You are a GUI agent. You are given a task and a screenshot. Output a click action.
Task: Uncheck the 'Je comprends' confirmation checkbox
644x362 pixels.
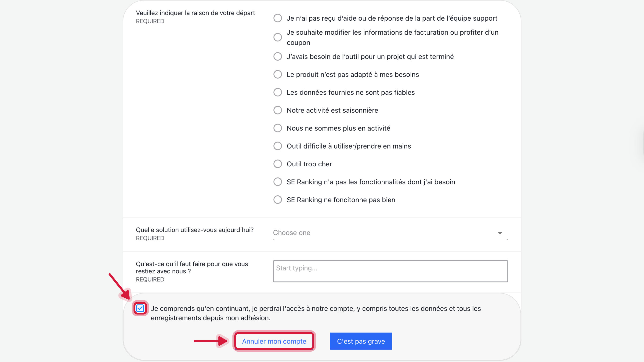pos(140,308)
